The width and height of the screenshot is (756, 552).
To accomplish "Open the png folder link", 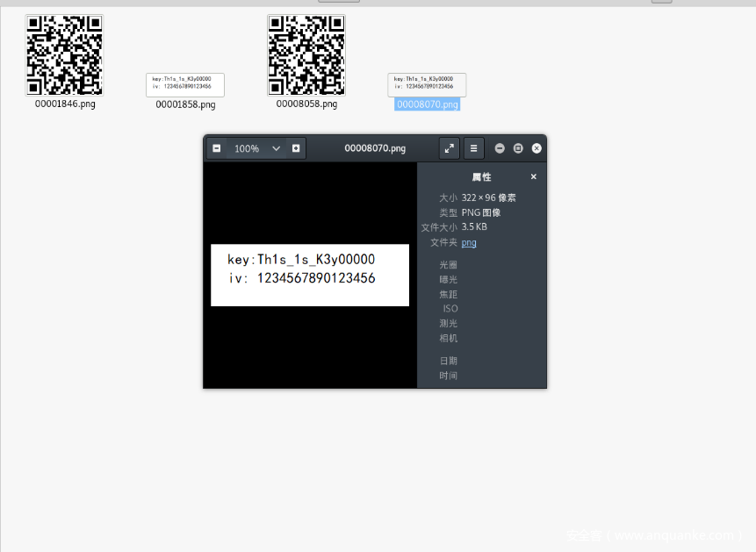I will [x=469, y=242].
